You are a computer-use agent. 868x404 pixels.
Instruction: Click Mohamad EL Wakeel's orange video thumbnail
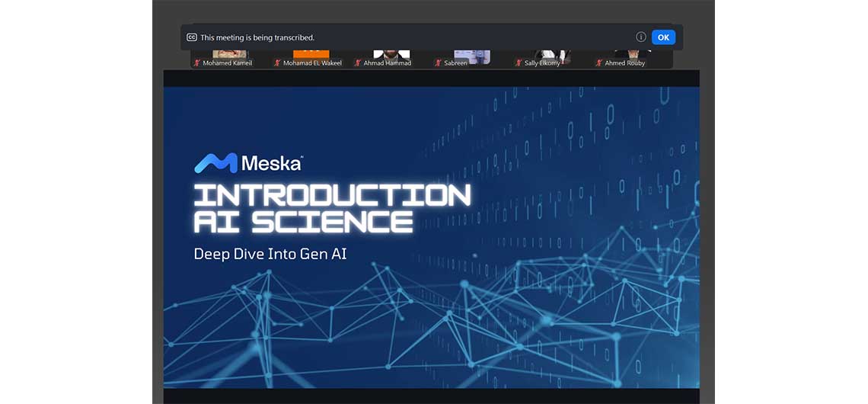click(311, 54)
